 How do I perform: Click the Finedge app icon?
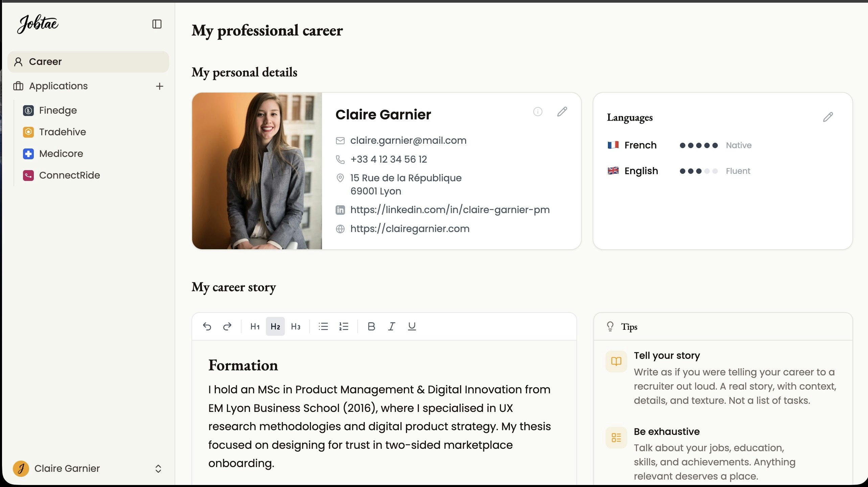point(28,110)
